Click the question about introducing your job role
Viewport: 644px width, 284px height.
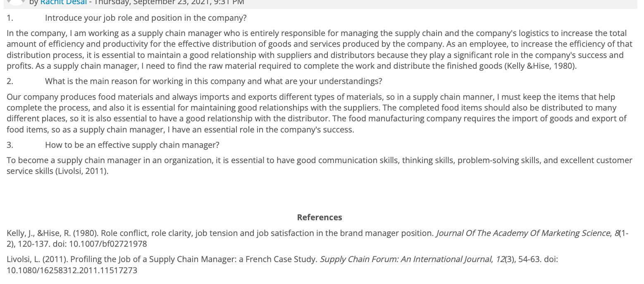pyautogui.click(x=145, y=18)
